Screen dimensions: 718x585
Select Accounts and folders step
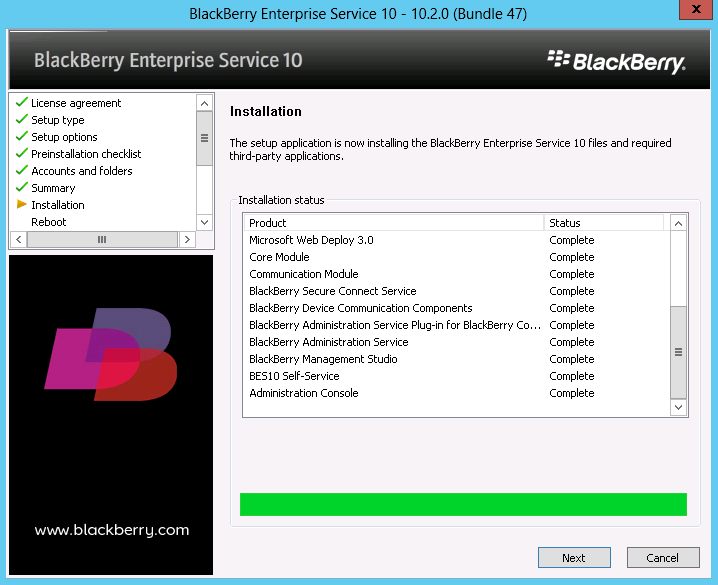82,171
